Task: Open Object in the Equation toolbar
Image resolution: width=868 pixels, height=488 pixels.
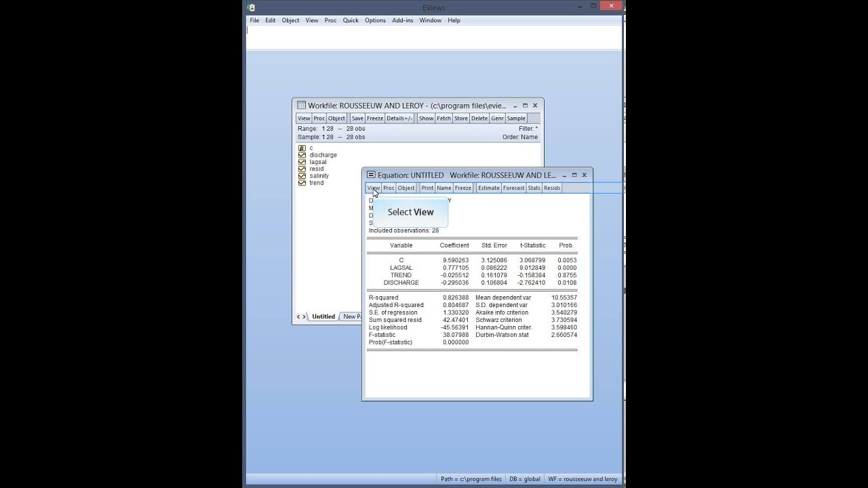Action: [406, 188]
